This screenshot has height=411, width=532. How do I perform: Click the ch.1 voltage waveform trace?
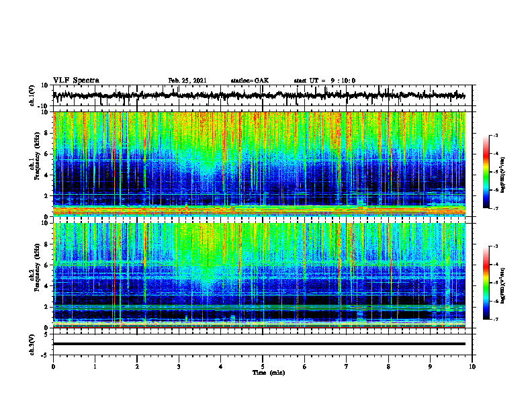click(259, 95)
